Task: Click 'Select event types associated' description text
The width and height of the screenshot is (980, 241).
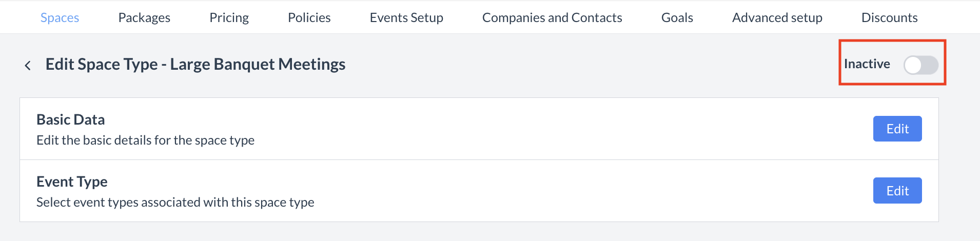Action: click(175, 202)
